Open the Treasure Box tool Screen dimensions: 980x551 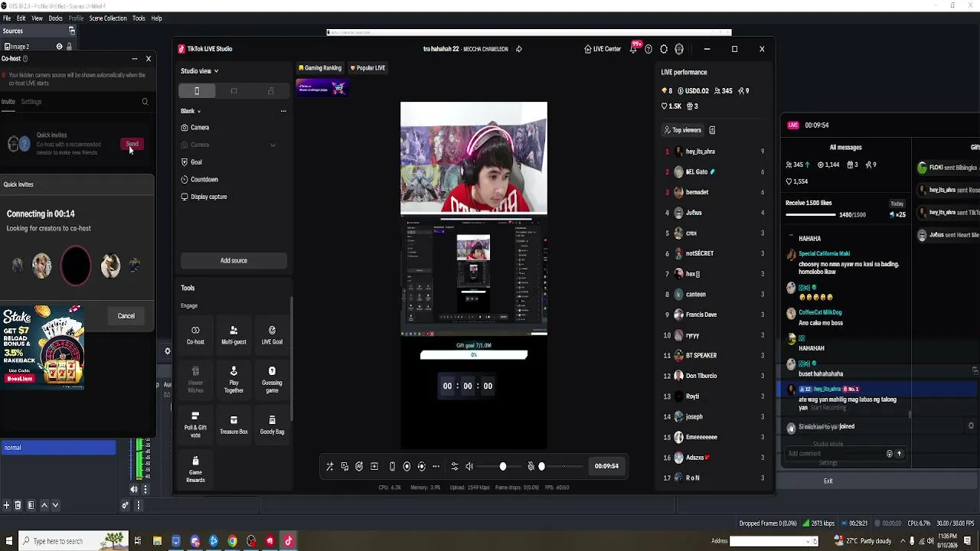(x=234, y=425)
